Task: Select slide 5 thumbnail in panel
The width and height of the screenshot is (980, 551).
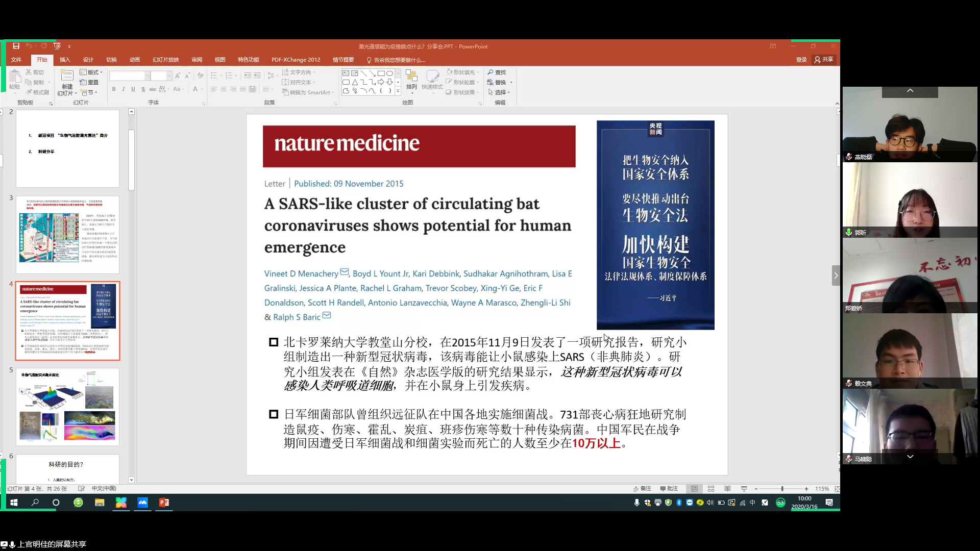Action: 67,407
